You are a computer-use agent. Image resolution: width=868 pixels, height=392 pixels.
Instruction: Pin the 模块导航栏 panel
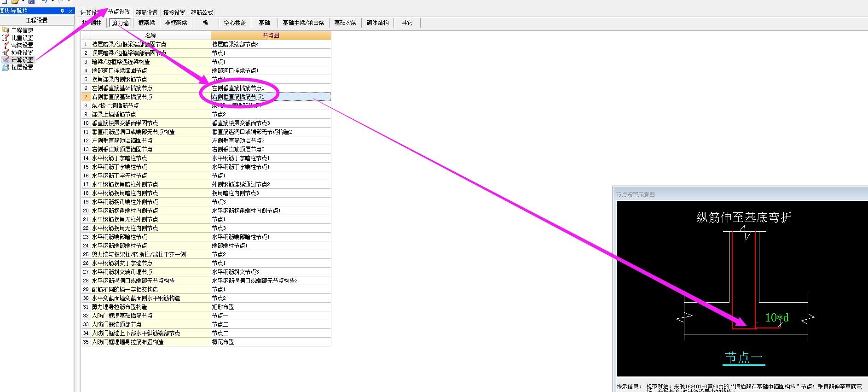tap(63, 11)
